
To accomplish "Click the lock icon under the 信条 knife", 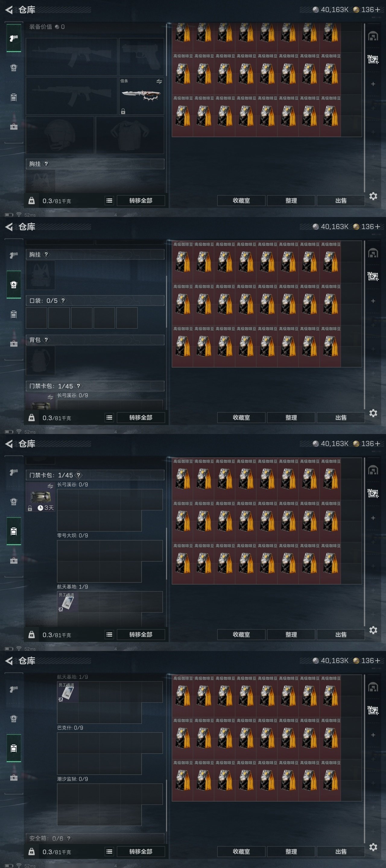I will 123,111.
